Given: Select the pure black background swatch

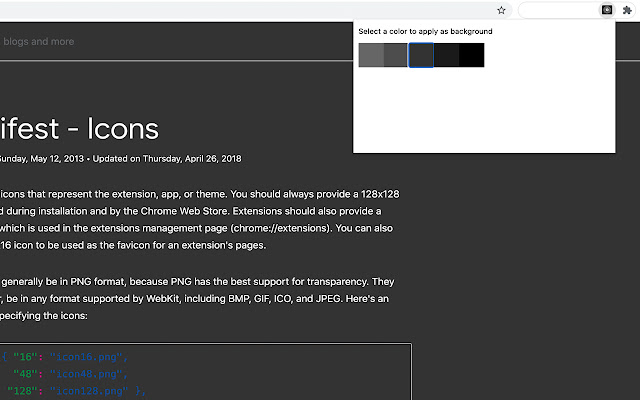Looking at the screenshot, I should coord(472,55).
